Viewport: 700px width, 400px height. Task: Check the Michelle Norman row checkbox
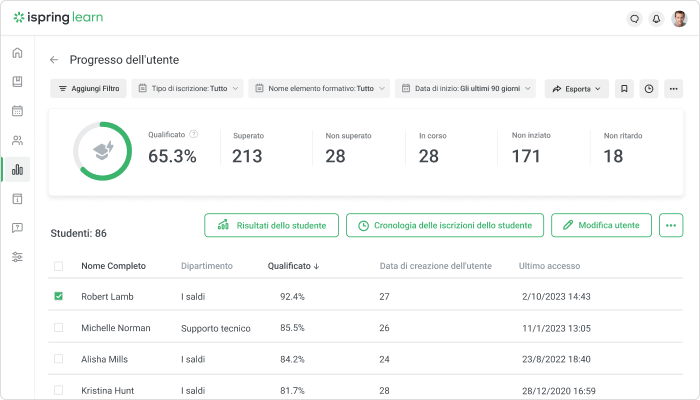tap(58, 328)
